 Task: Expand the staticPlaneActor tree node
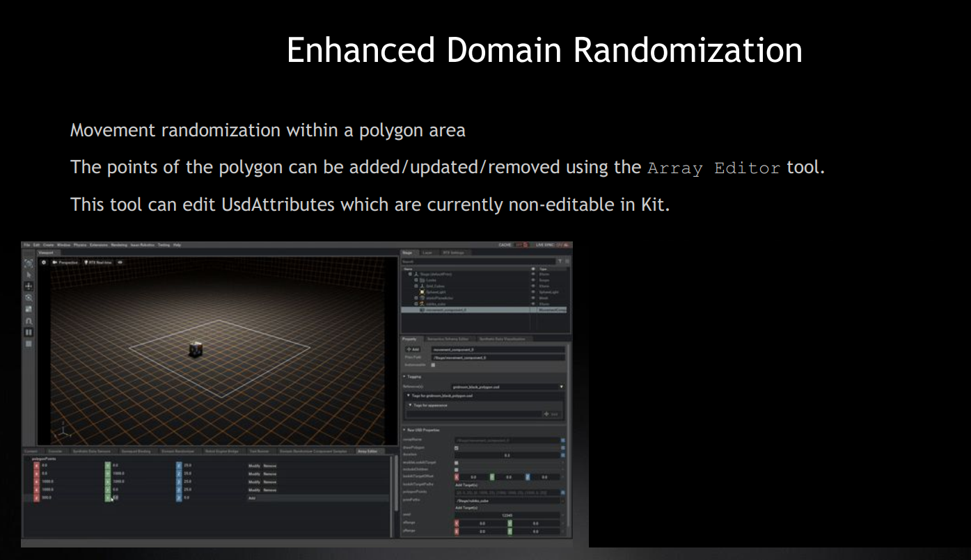[416, 298]
